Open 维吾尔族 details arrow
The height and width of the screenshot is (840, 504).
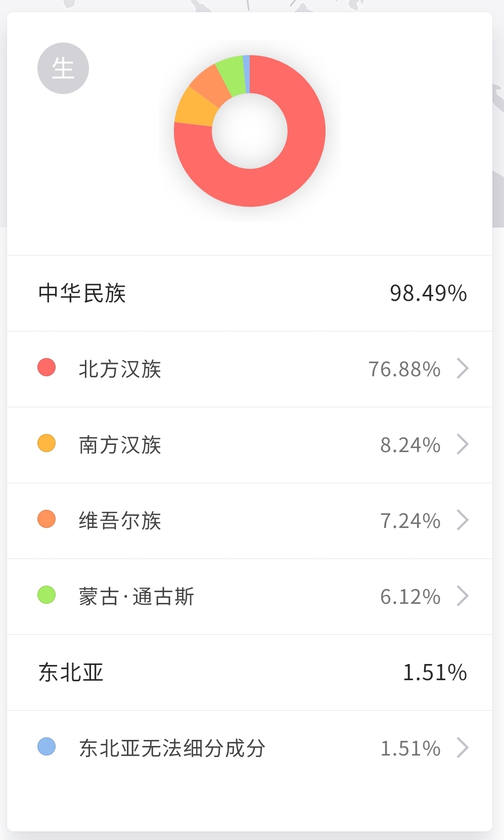pyautogui.click(x=463, y=520)
